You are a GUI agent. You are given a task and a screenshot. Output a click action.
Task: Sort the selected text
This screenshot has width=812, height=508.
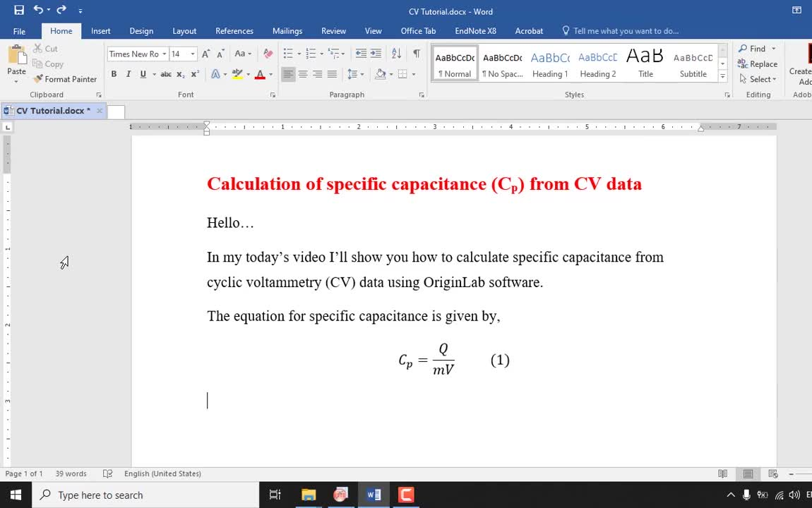tap(396, 54)
